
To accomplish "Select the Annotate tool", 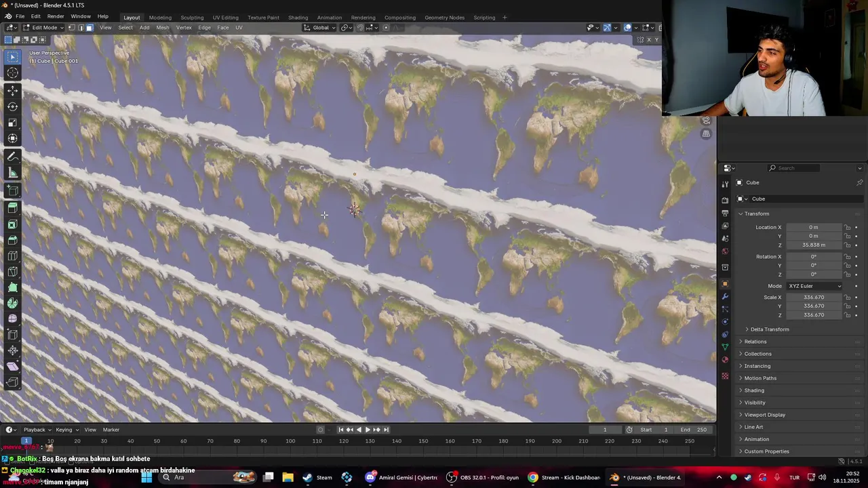I will 13,157.
